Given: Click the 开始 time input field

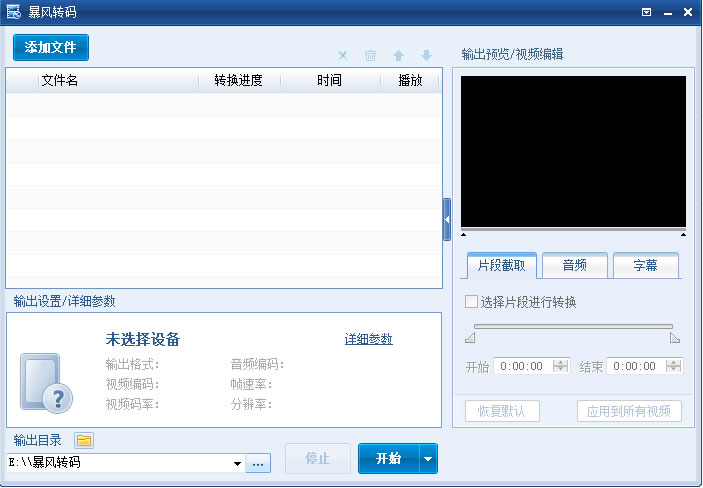Looking at the screenshot, I should point(523,366).
